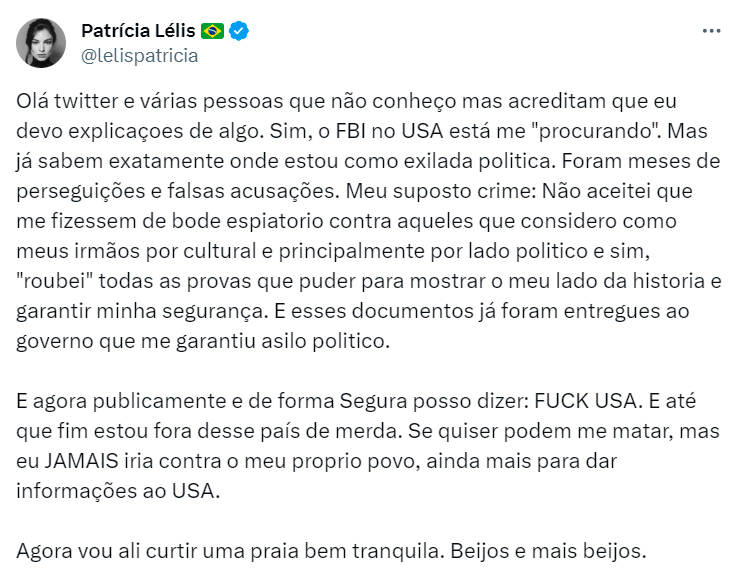The image size is (739, 570).
Task: Click the Brazil flag emoji beside name
Action: tap(213, 31)
